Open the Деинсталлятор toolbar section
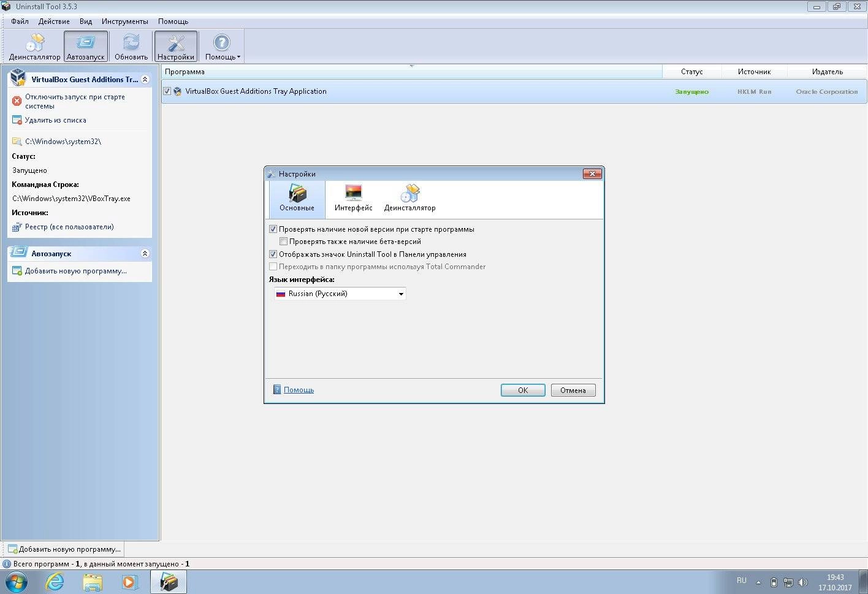This screenshot has width=868, height=594. pos(34,47)
